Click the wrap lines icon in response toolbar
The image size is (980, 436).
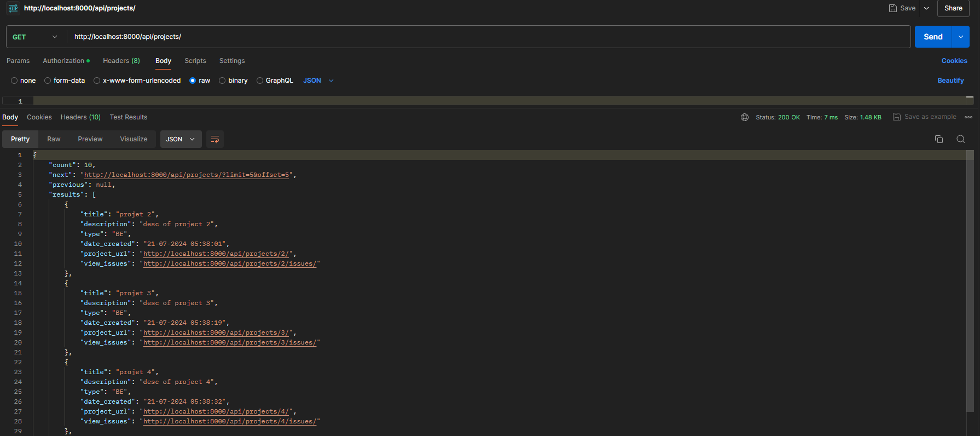(x=214, y=139)
